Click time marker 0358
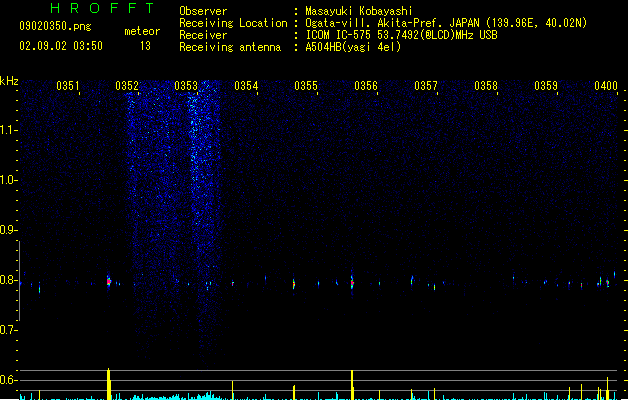This screenshot has height=400, width=629. coord(486,86)
